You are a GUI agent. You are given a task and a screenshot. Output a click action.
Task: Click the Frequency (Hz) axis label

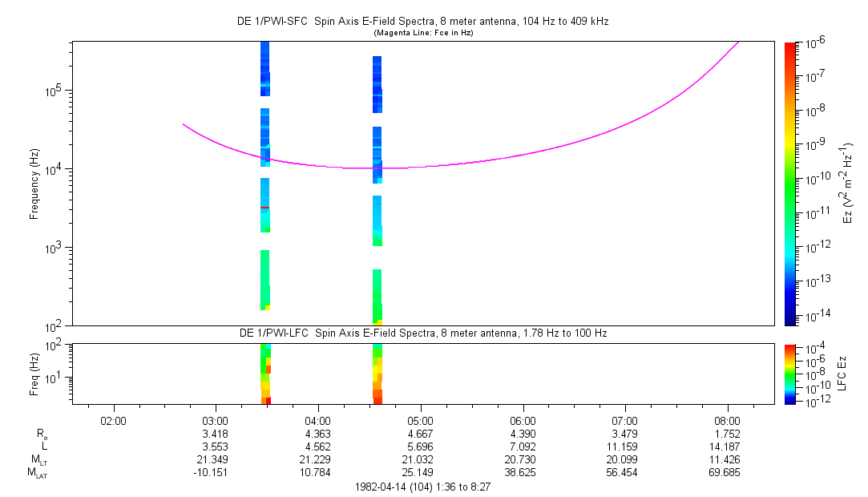[34, 184]
